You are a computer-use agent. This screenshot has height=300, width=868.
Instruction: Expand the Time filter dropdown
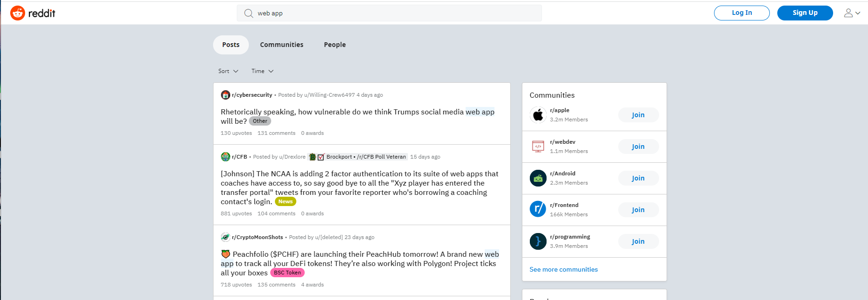click(x=262, y=71)
